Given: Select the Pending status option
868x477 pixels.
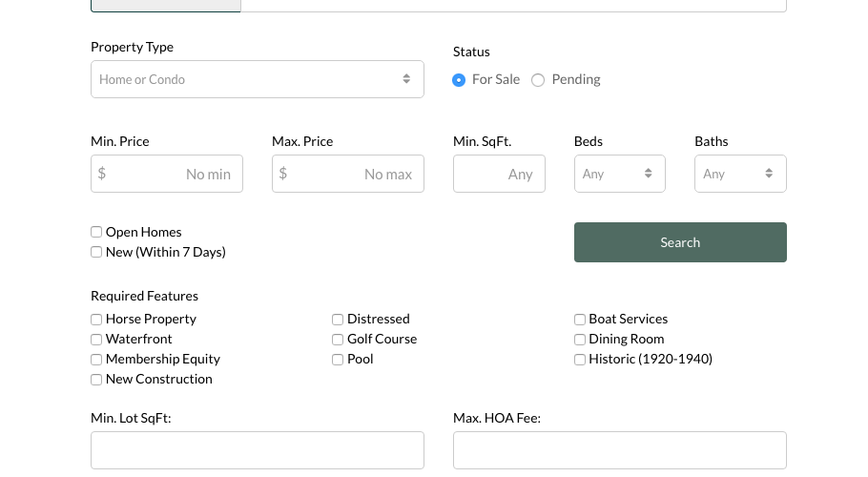Looking at the screenshot, I should pyautogui.click(x=538, y=80).
